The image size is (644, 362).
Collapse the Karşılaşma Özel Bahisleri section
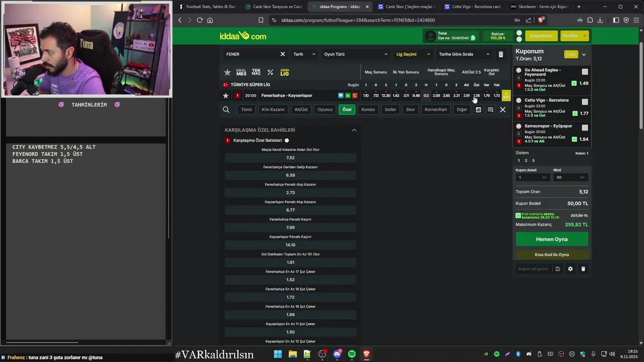[354, 130]
